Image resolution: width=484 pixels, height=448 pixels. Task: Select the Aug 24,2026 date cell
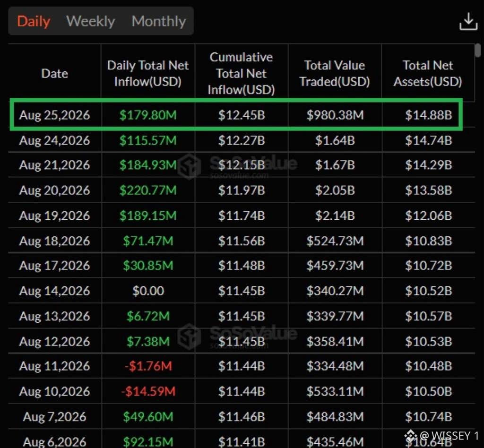(55, 141)
